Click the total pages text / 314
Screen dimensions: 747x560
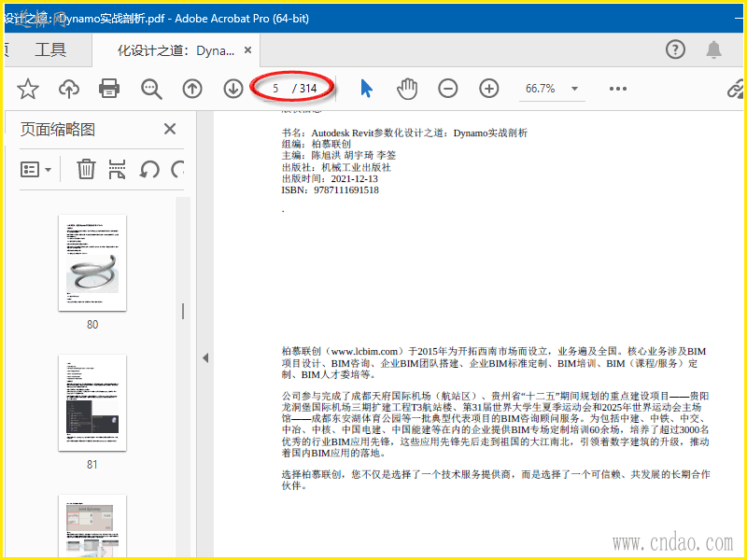pyautogui.click(x=305, y=89)
